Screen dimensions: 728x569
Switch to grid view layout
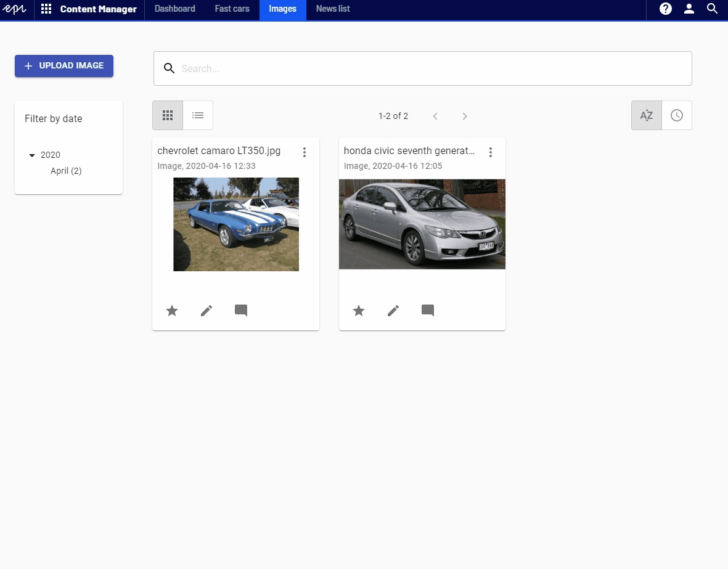167,115
